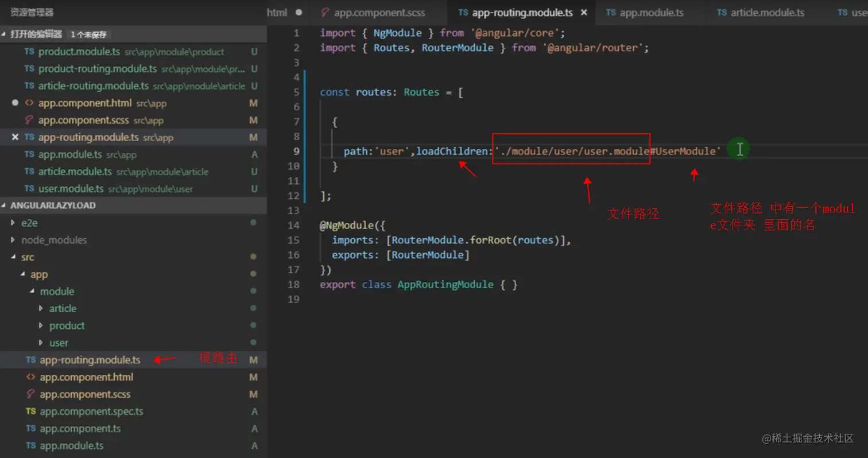Click the TS icon of product.module.ts in open editors
This screenshot has width=868, height=458.
click(x=29, y=52)
